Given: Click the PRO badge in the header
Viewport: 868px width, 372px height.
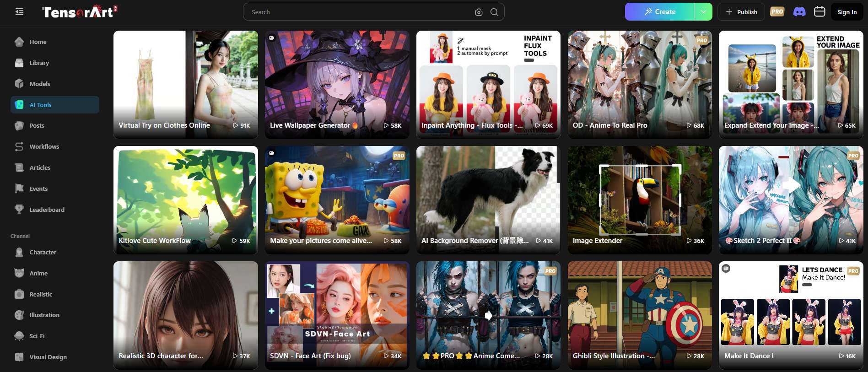Looking at the screenshot, I should pyautogui.click(x=777, y=12).
